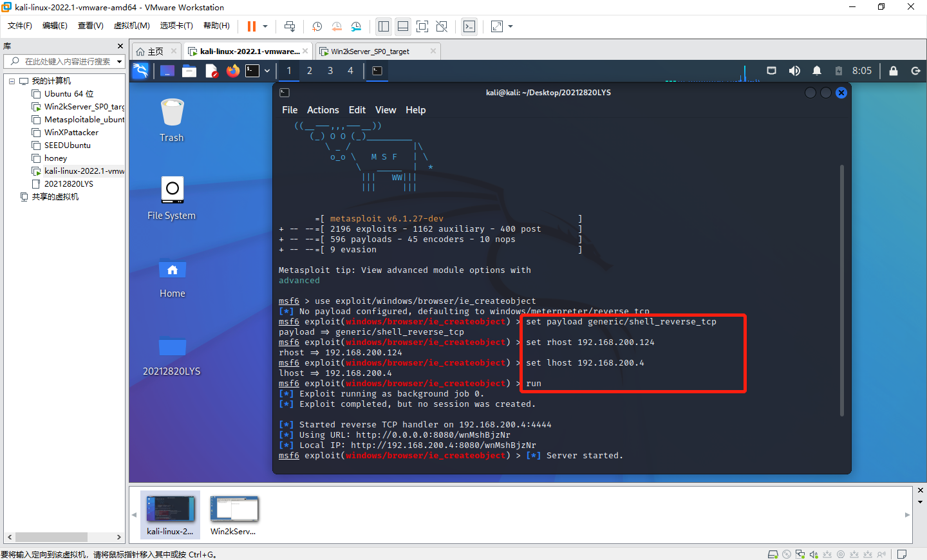Select Metasploitable_ubuntu in library tree
The width and height of the screenshot is (927, 560).
point(78,120)
